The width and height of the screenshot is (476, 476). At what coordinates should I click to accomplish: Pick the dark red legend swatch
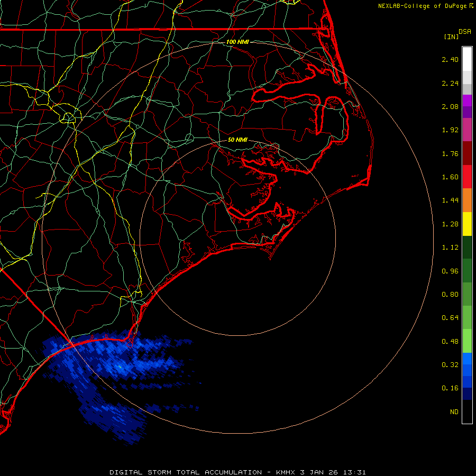pos(467,153)
